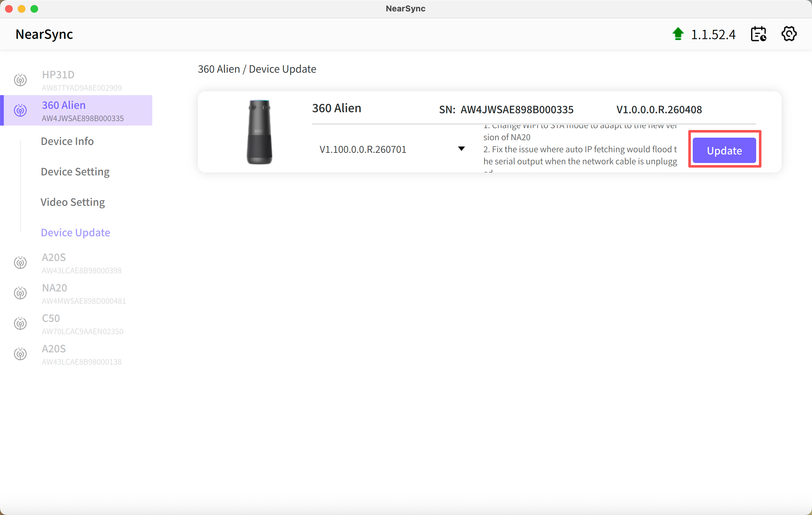This screenshot has width=812, height=515.
Task: Click the NA20 device signal icon
Action: point(20,293)
